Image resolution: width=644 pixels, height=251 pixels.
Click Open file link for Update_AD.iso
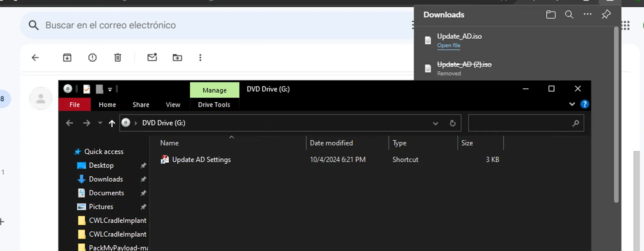448,46
